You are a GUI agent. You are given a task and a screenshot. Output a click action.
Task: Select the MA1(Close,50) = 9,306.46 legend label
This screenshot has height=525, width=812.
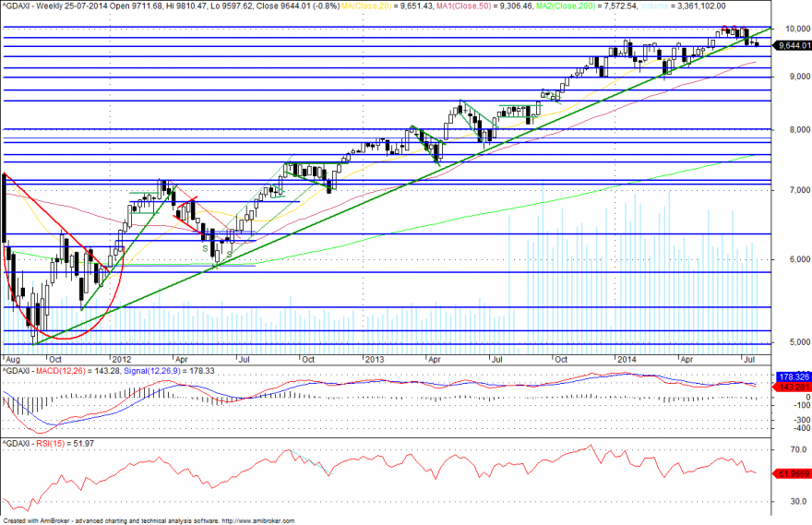(483, 6)
